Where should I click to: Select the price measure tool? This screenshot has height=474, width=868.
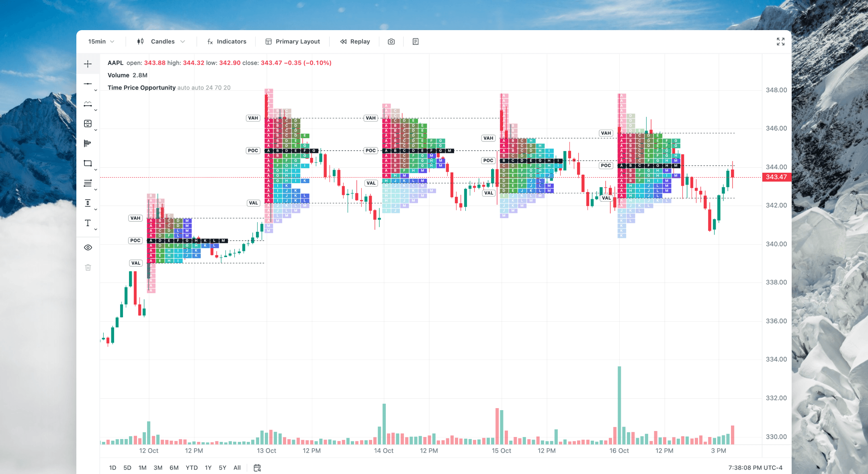88,203
